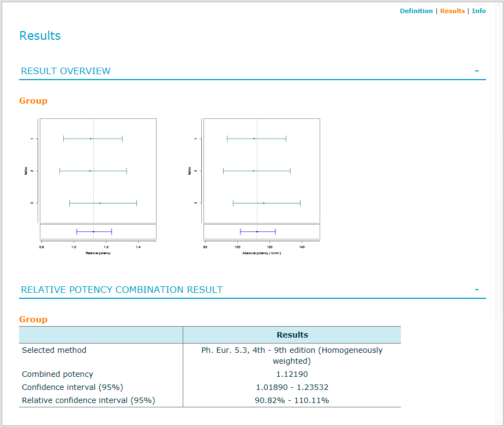This screenshot has height=427, width=504.
Task: Click index 1 interval in Relative potency plot
Action: click(x=93, y=139)
